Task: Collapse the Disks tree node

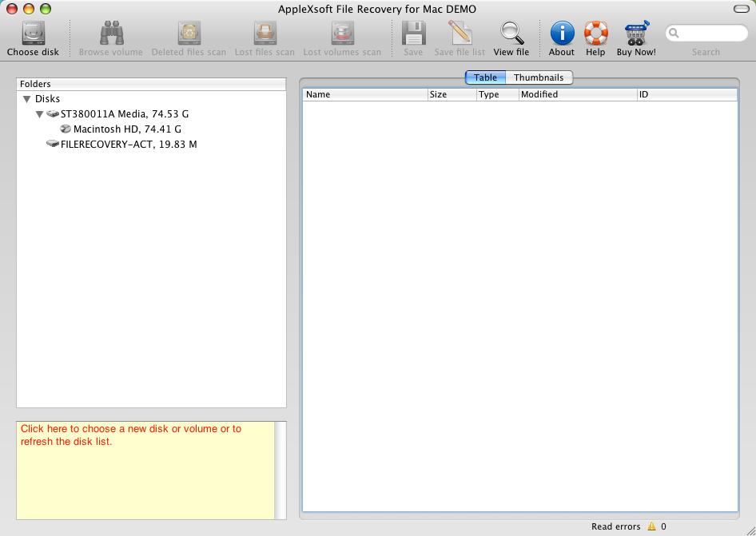Action: click(x=27, y=99)
